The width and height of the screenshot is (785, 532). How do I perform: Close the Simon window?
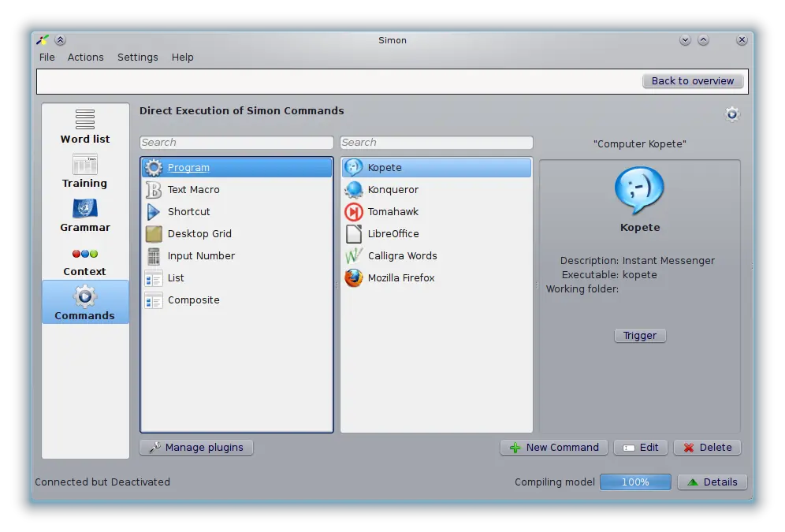[x=742, y=40]
